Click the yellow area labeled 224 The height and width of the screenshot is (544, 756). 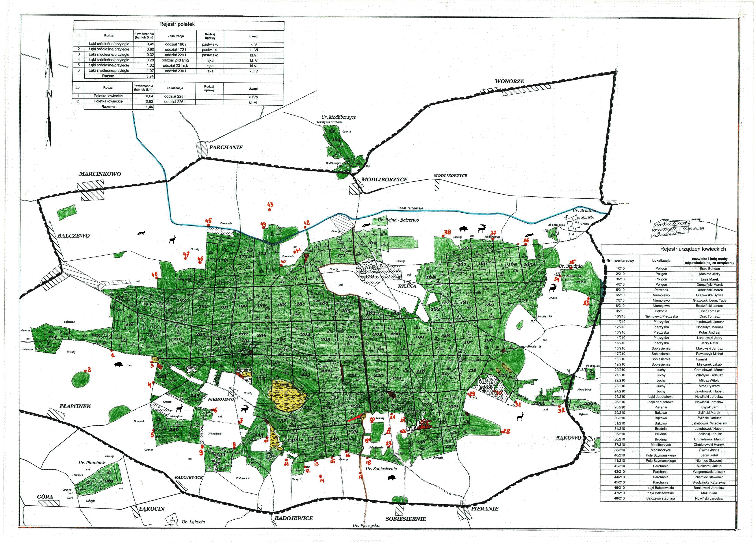click(x=287, y=395)
